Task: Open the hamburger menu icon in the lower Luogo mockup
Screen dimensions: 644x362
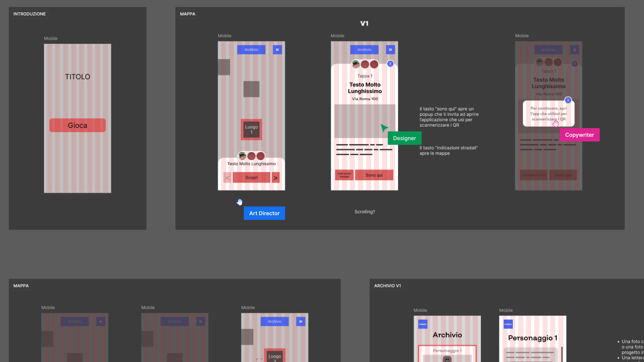Action: (x=301, y=321)
